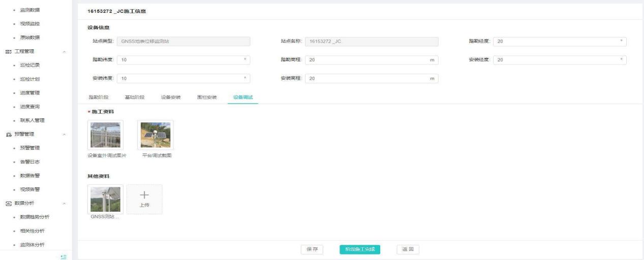Click the sidebar collapse icon at bottom
Viewport: 644px width, 260px height.
tap(64, 257)
